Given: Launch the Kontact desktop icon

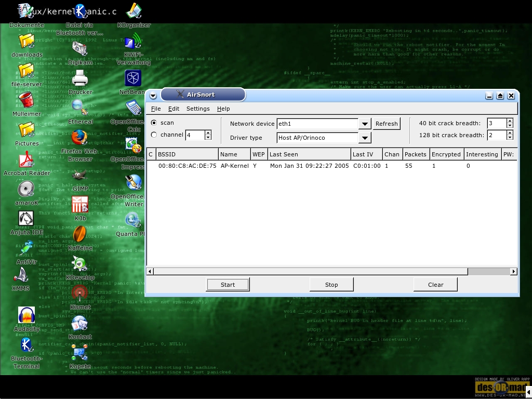Looking at the screenshot, I should (x=80, y=323).
